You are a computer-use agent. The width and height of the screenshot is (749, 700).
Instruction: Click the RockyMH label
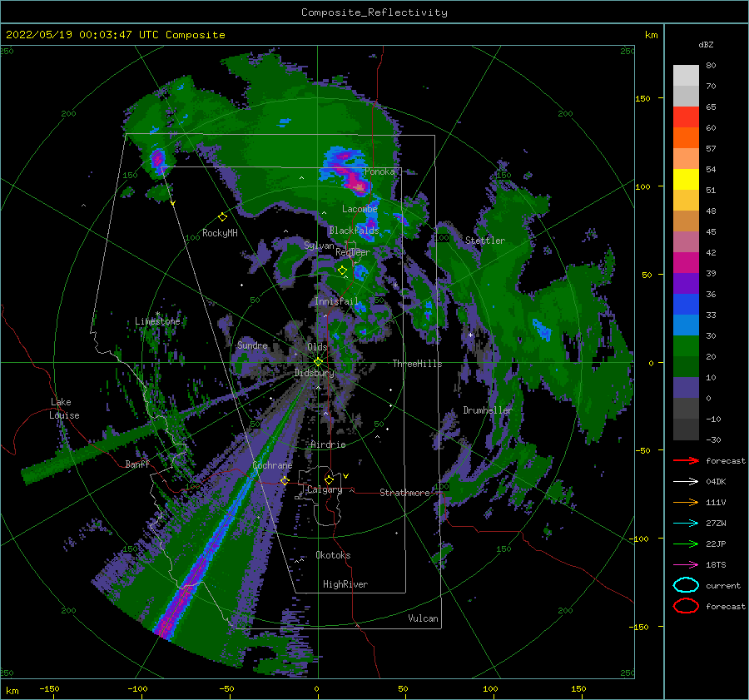coord(220,233)
